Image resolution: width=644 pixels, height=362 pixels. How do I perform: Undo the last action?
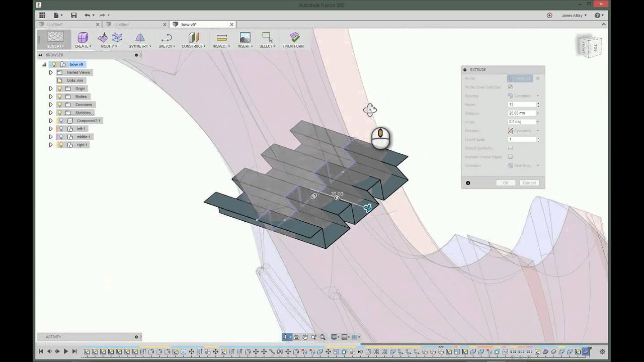[88, 15]
